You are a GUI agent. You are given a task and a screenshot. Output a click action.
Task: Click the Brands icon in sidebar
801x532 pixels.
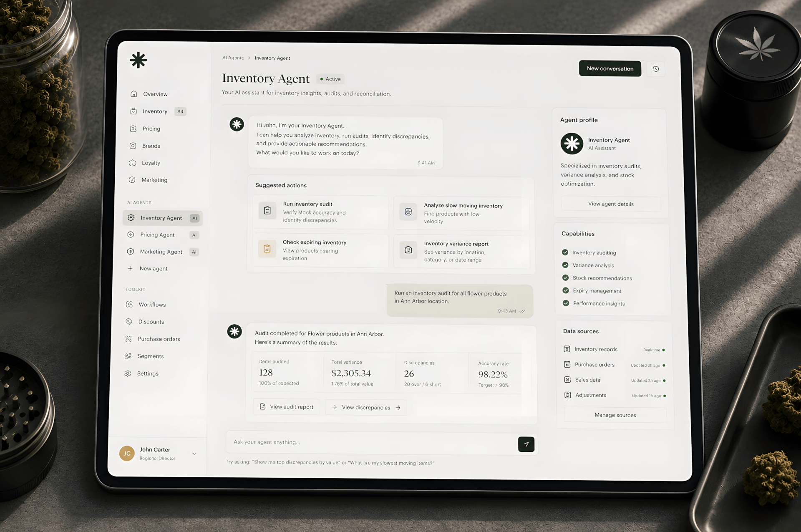(x=133, y=146)
